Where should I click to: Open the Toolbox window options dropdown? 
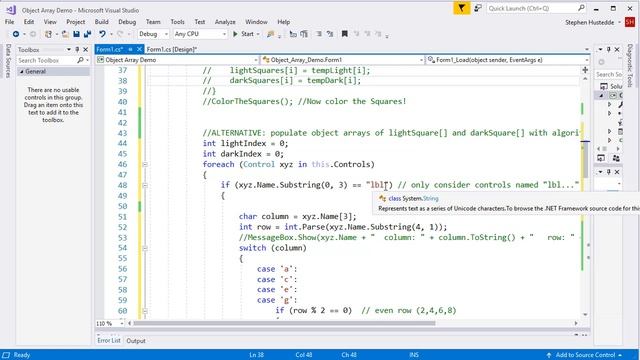(x=69, y=49)
